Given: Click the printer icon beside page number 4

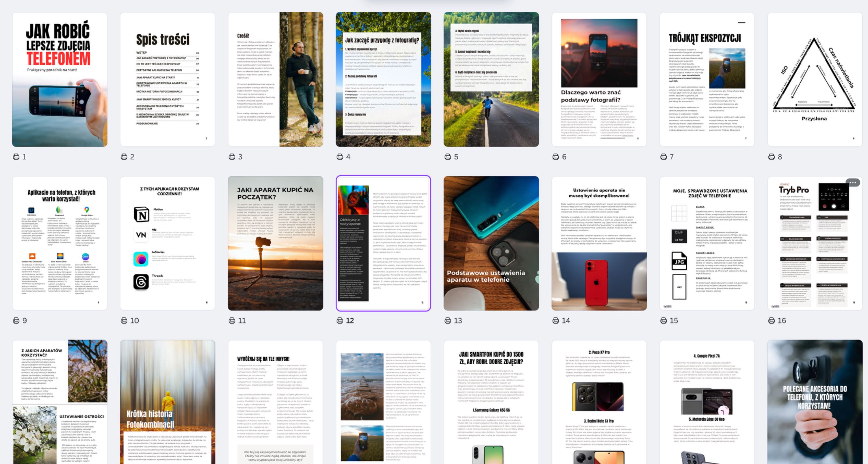Looking at the screenshot, I should pos(340,157).
